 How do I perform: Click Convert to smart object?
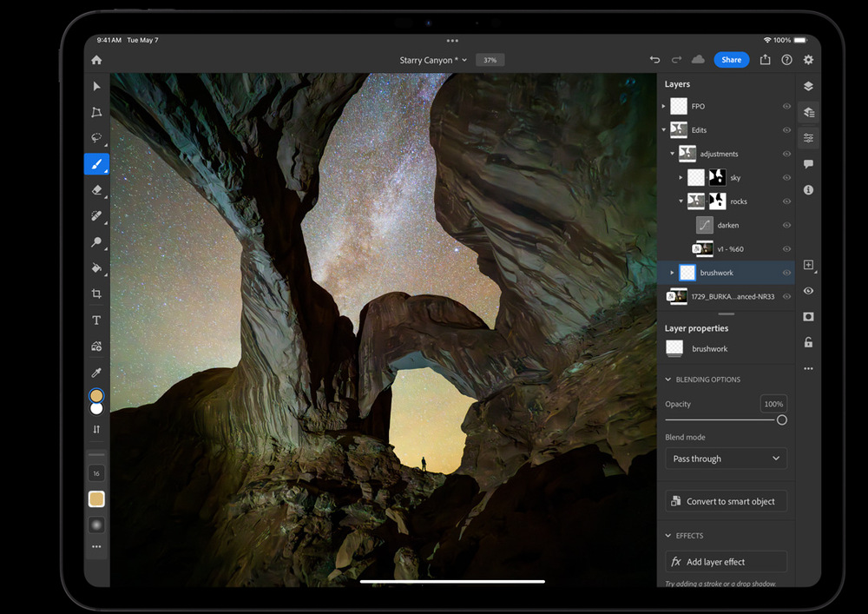726,501
